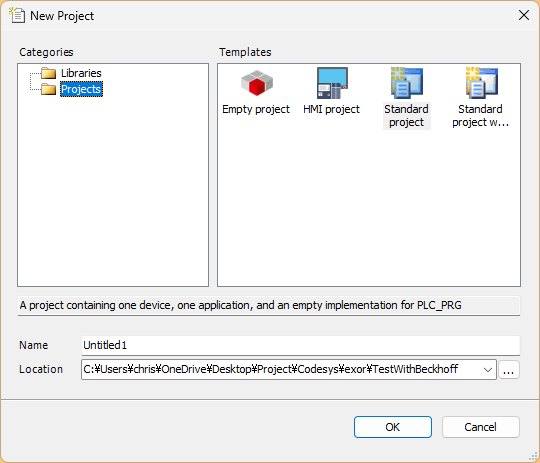Viewport: 540px width, 463px height.
Task: Click the Libraries folder icon
Action: [48, 73]
